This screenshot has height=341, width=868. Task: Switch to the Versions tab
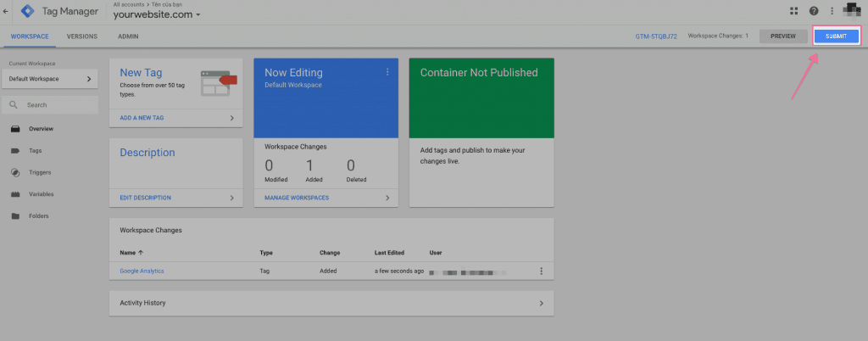(82, 36)
